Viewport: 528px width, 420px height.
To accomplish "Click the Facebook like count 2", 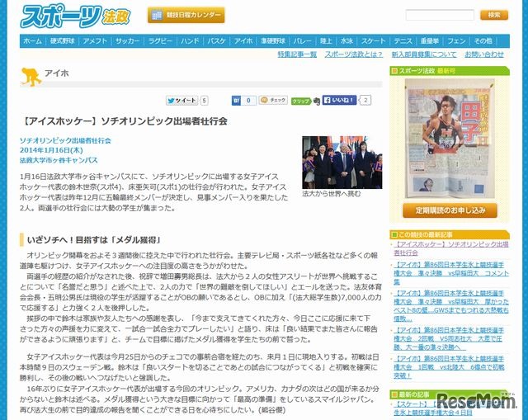I will (365, 100).
